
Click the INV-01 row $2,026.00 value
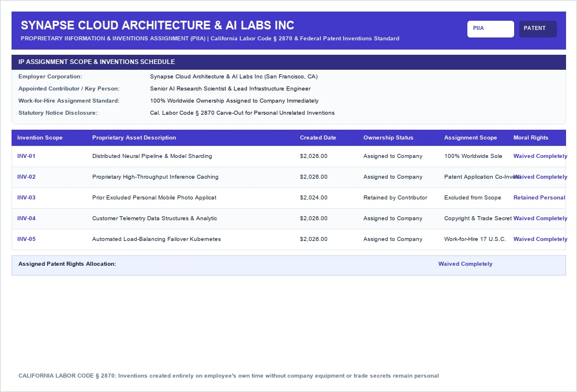(x=313, y=156)
